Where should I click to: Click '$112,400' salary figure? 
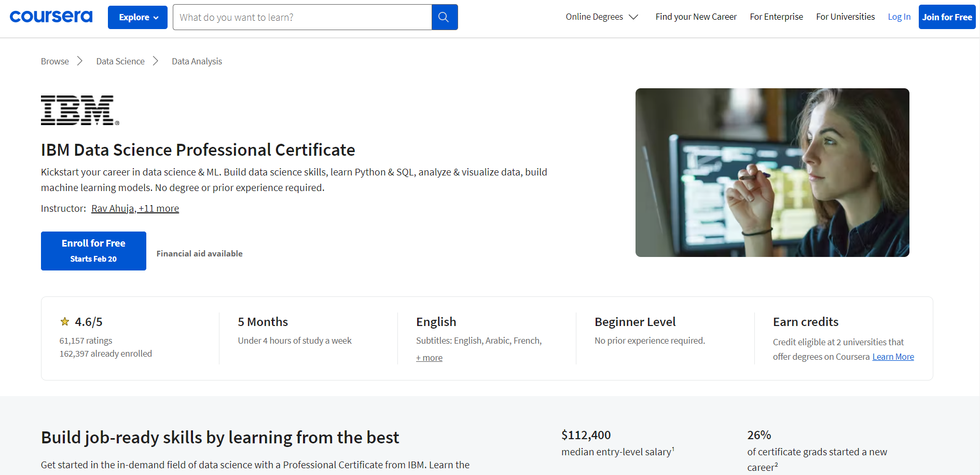586,435
